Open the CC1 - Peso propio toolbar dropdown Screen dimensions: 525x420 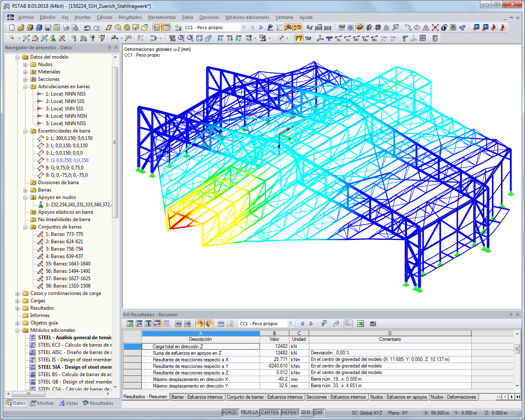coord(243,27)
